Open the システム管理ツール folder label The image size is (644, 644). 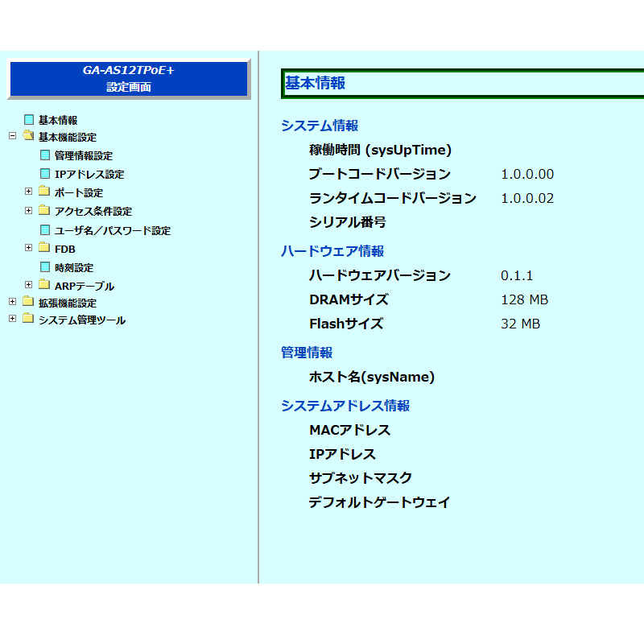[x=82, y=320]
